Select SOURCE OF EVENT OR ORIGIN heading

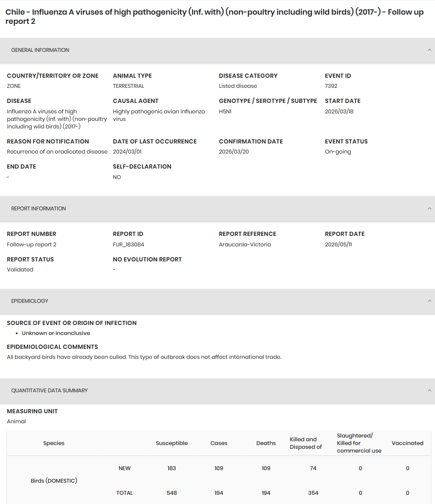(72, 323)
